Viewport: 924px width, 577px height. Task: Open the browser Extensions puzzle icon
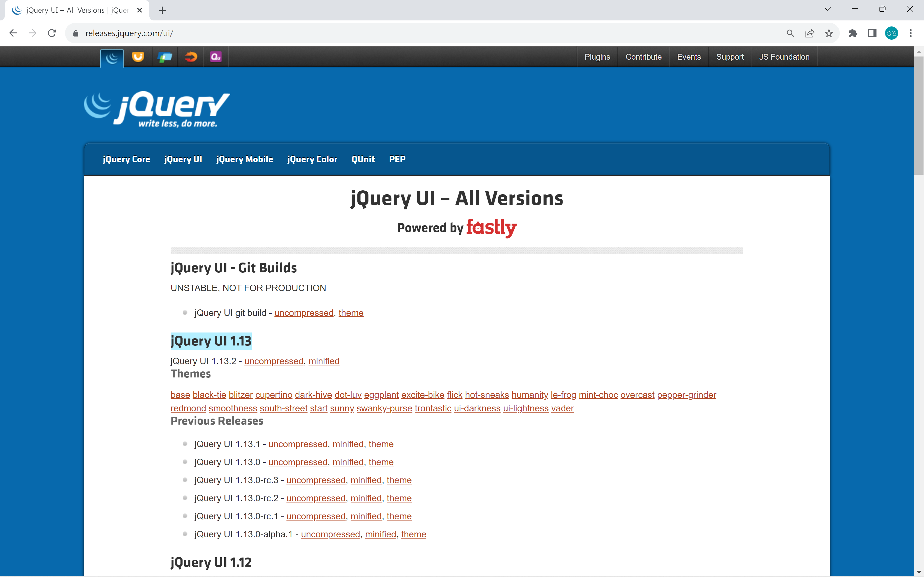(853, 33)
